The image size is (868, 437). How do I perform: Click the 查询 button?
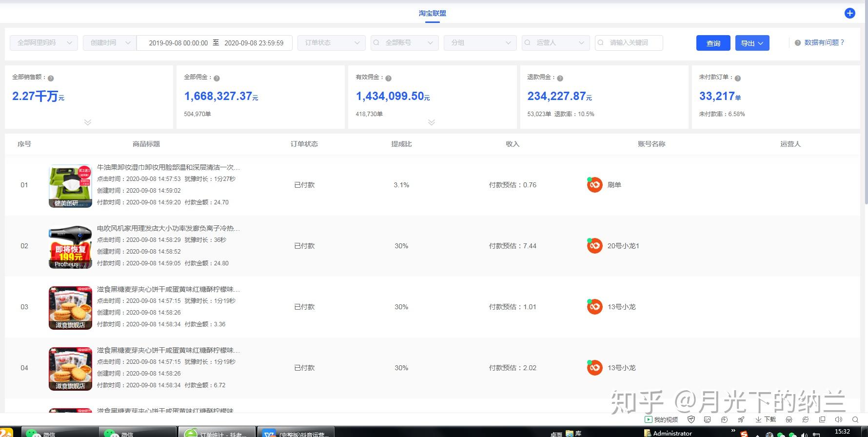pyautogui.click(x=713, y=43)
